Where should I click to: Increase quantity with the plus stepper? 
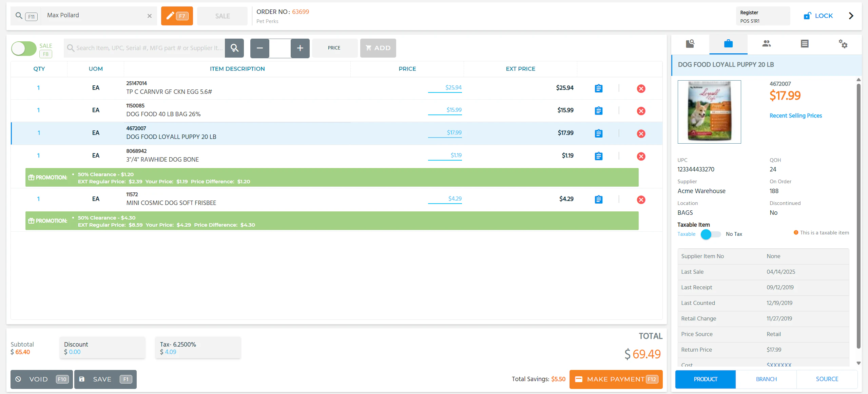pyautogui.click(x=300, y=48)
